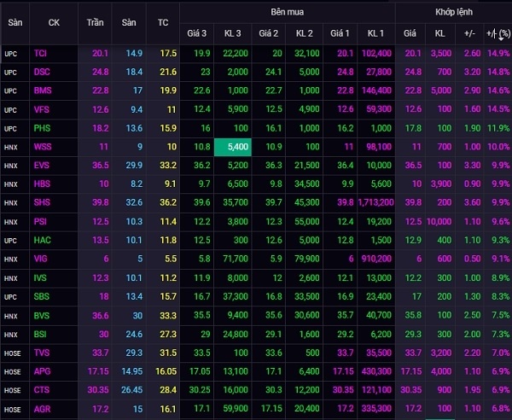This screenshot has height=420, width=512.
Task: Click APG reference price 16.05
Action: click(166, 371)
